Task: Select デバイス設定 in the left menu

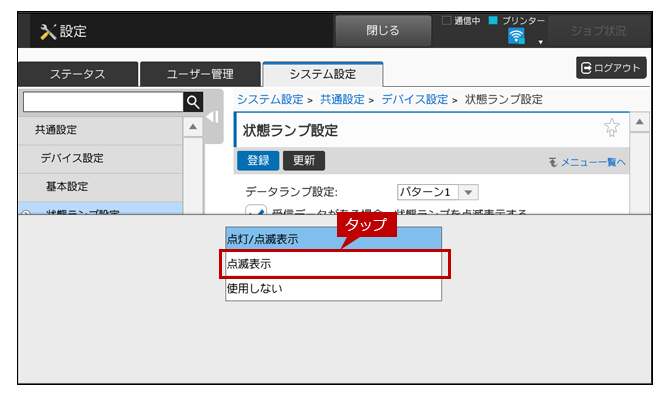Action: click(101, 158)
